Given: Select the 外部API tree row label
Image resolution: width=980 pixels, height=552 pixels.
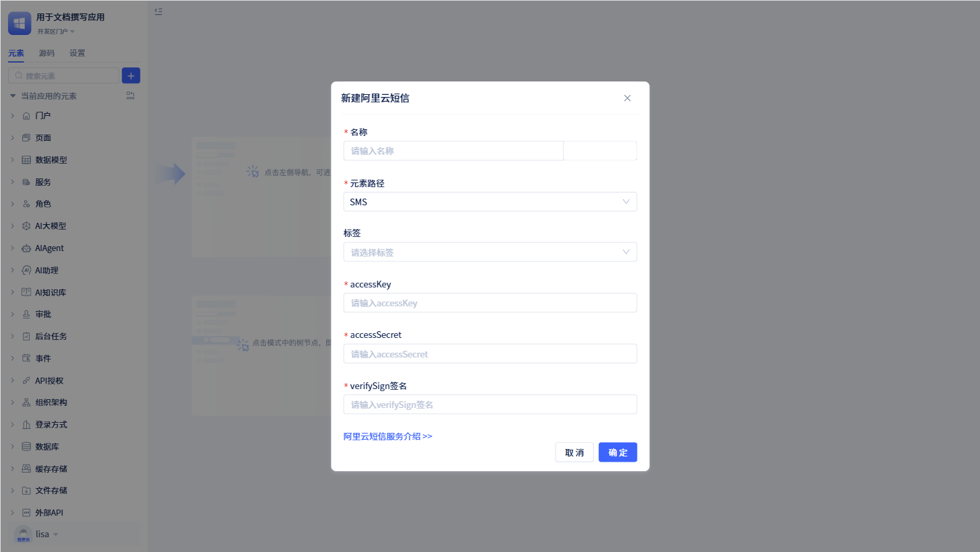Looking at the screenshot, I should click(x=49, y=513).
